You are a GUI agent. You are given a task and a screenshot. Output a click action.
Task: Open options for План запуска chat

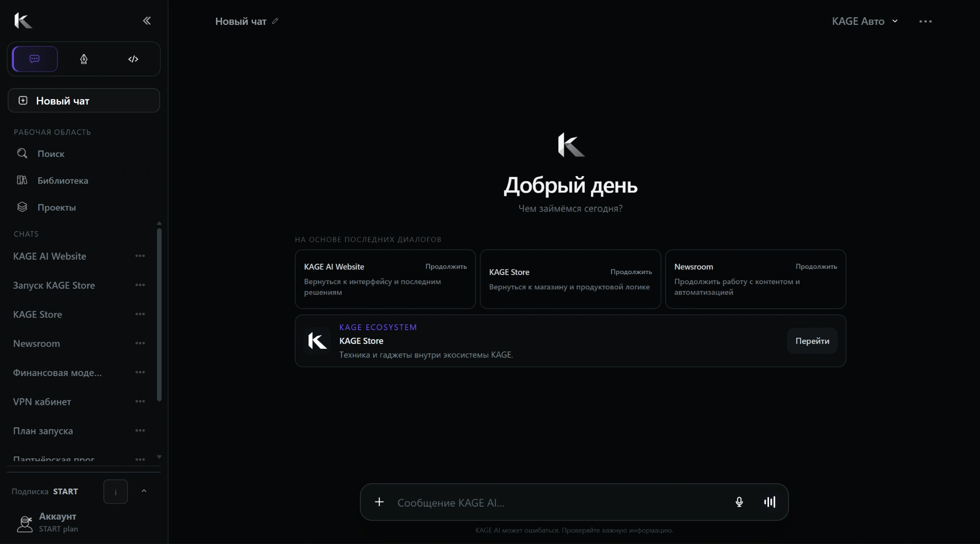coord(140,431)
